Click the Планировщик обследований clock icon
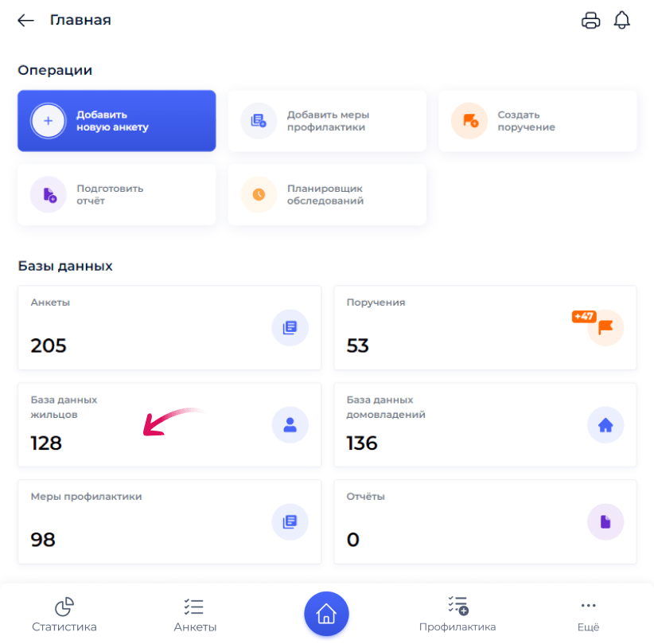This screenshot has width=654, height=644. click(259, 195)
